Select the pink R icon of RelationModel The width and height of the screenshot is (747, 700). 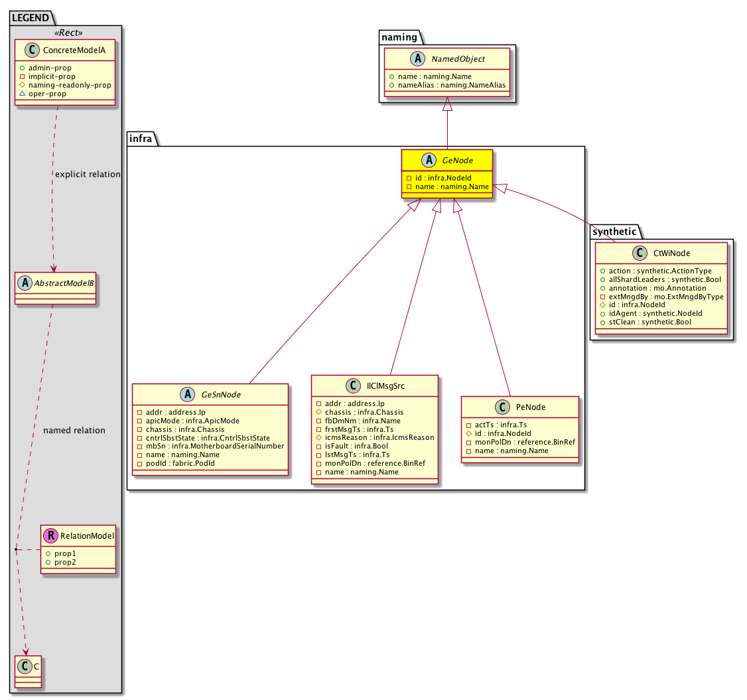[x=51, y=535]
